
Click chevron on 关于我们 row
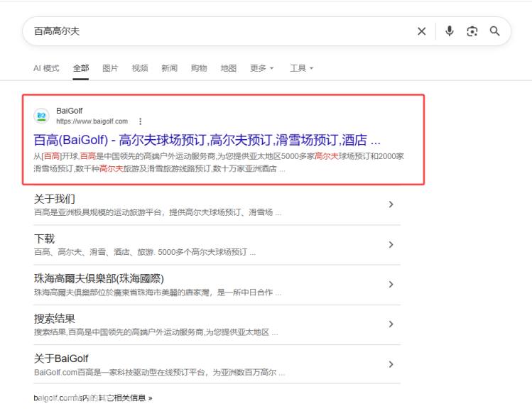click(391, 204)
